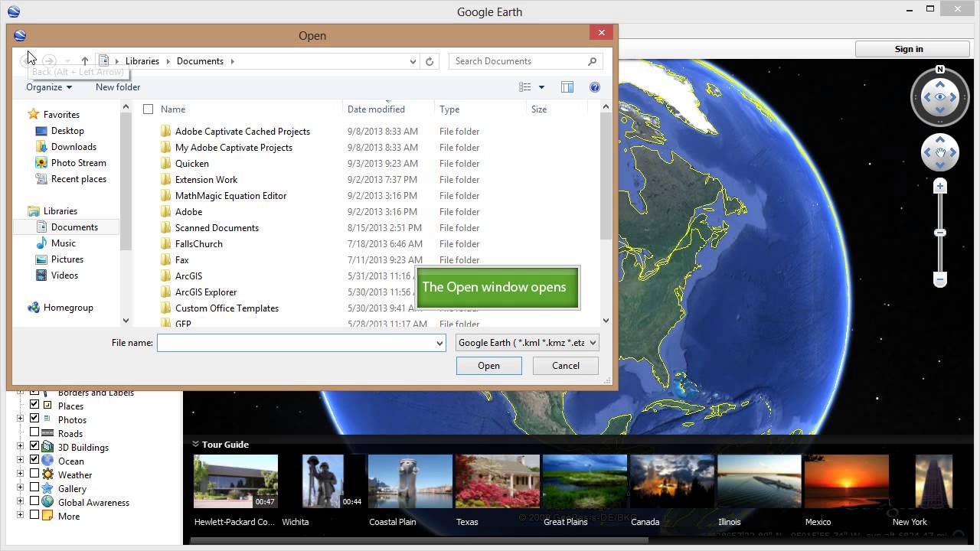Check the Global Awareness layer checkbox
This screenshot has height=551, width=980.
click(x=34, y=501)
